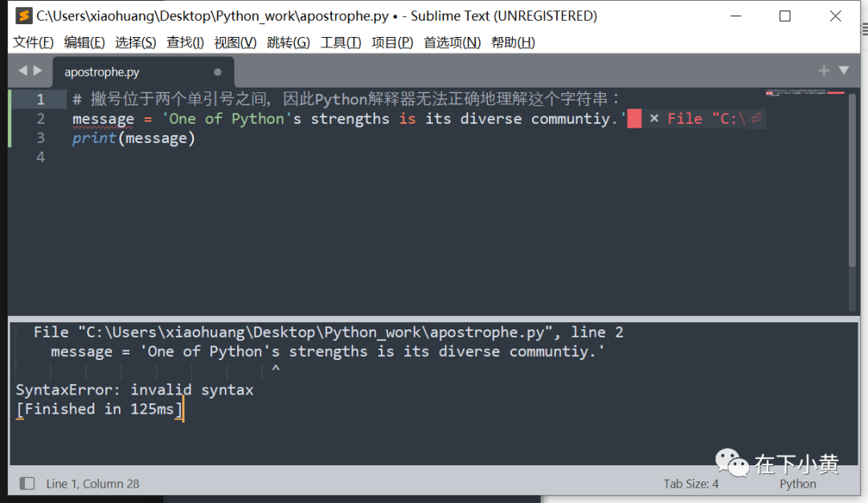Image resolution: width=868 pixels, height=503 pixels.
Task: Click Line 1, Column 28 status text
Action: click(92, 484)
